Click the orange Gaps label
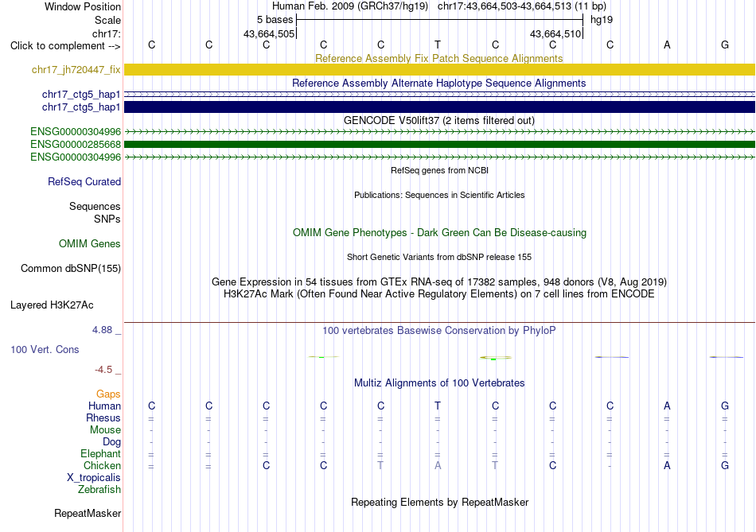756x532 pixels. tap(108, 394)
